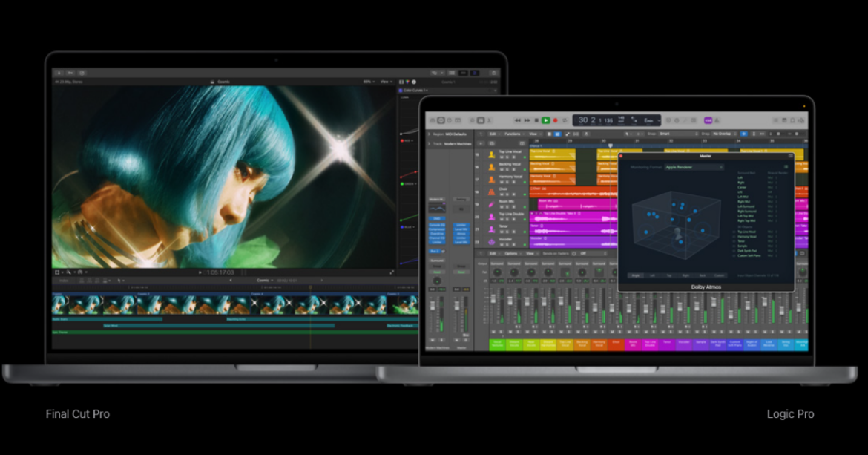Click the Choir track instrument icon
The height and width of the screenshot is (455, 868).
[x=491, y=191]
